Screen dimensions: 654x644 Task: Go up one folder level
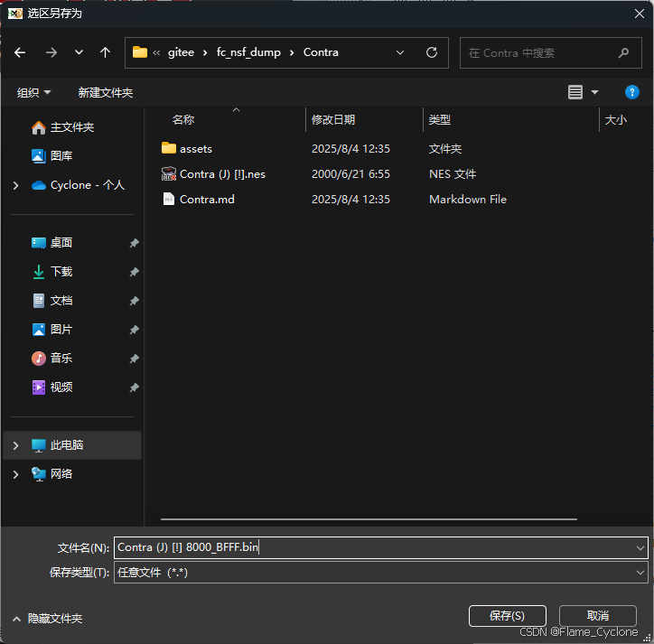click(x=105, y=52)
